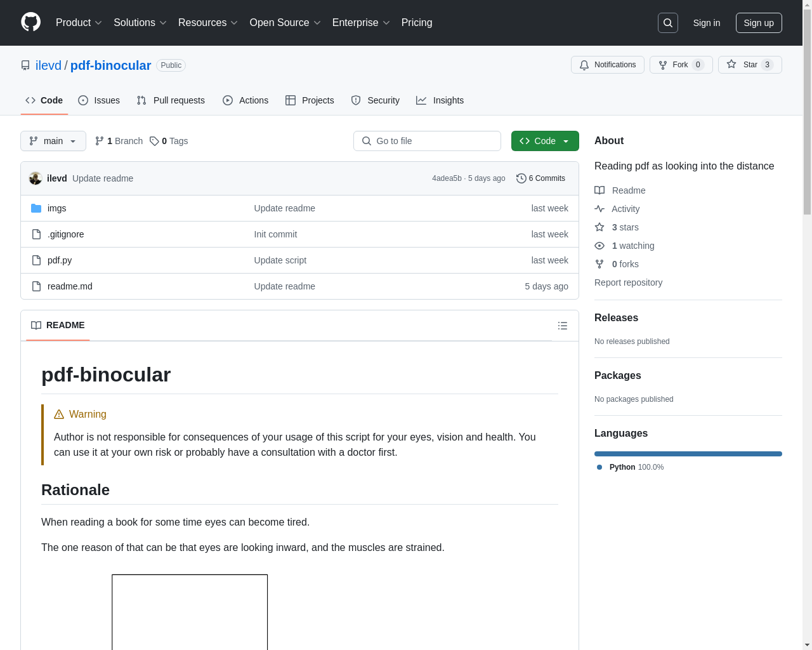
Task: Click the pdf.py file icon
Action: pos(36,260)
